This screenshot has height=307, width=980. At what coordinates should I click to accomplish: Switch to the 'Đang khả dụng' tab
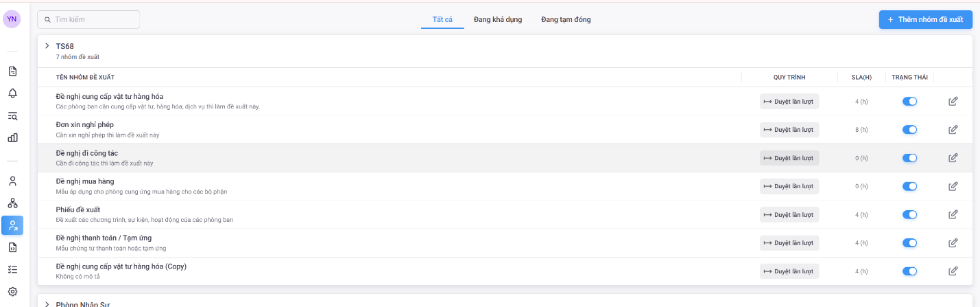(x=497, y=20)
